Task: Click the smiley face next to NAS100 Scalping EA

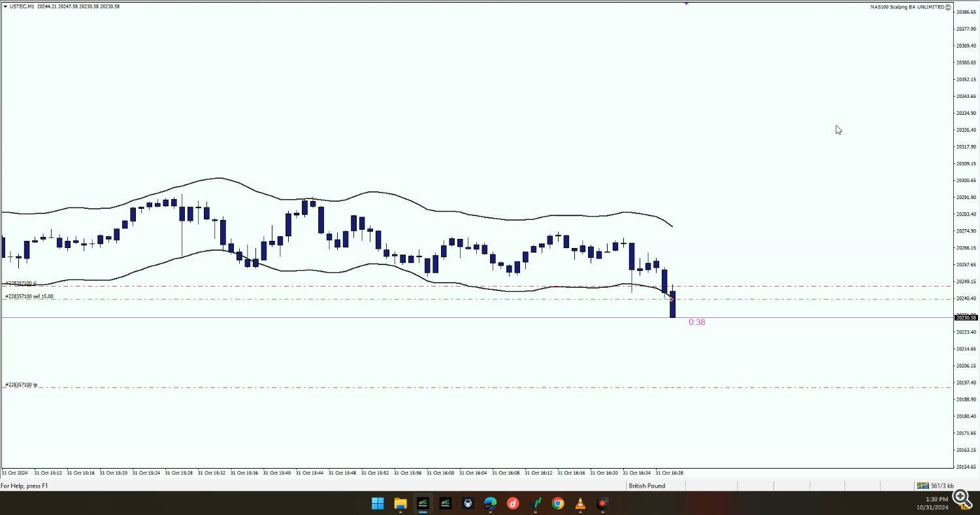Action: click(x=948, y=7)
